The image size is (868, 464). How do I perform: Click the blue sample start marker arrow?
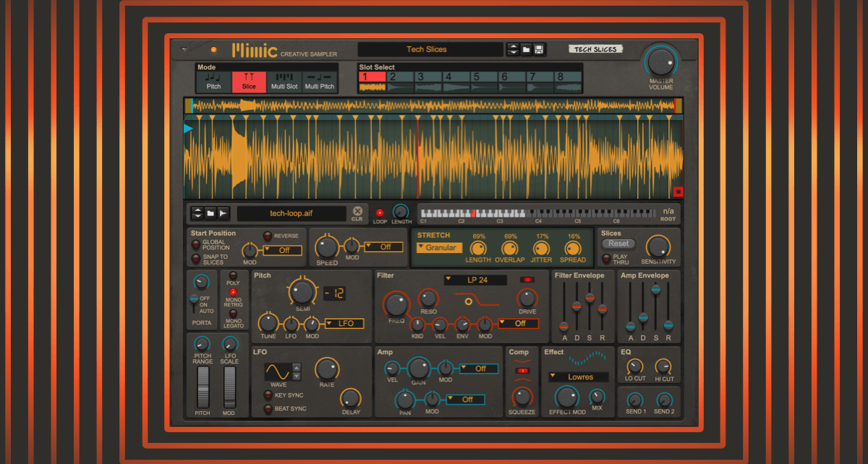(x=189, y=129)
